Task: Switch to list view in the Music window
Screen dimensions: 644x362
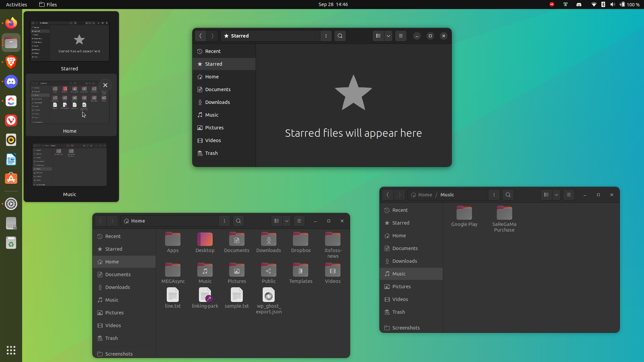Action: 546,195
